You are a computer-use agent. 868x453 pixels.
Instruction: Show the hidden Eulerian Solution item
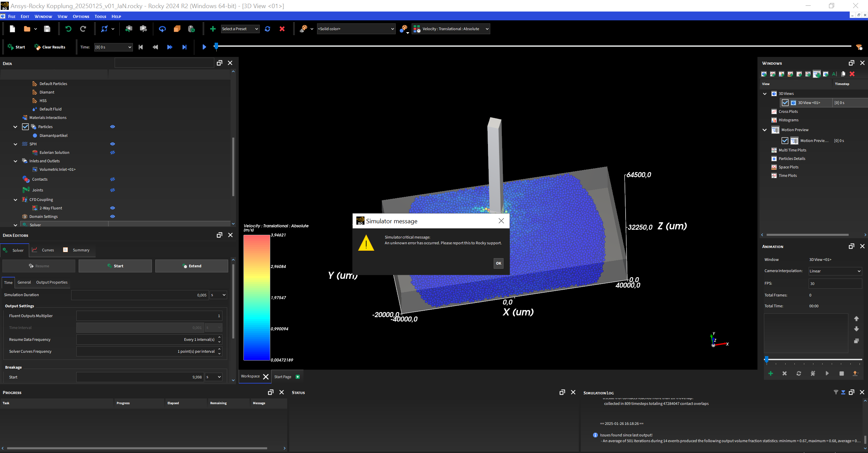(113, 152)
